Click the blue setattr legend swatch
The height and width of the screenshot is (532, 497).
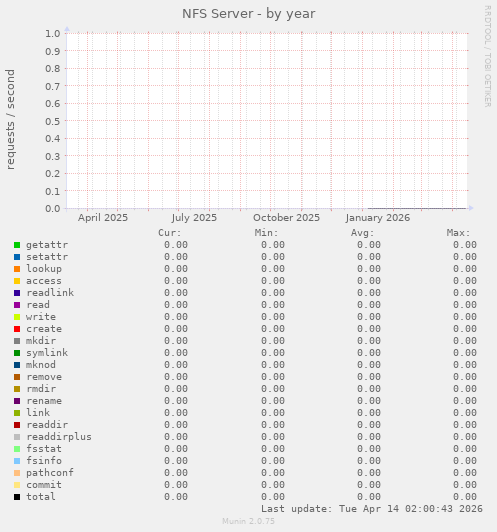[17, 257]
